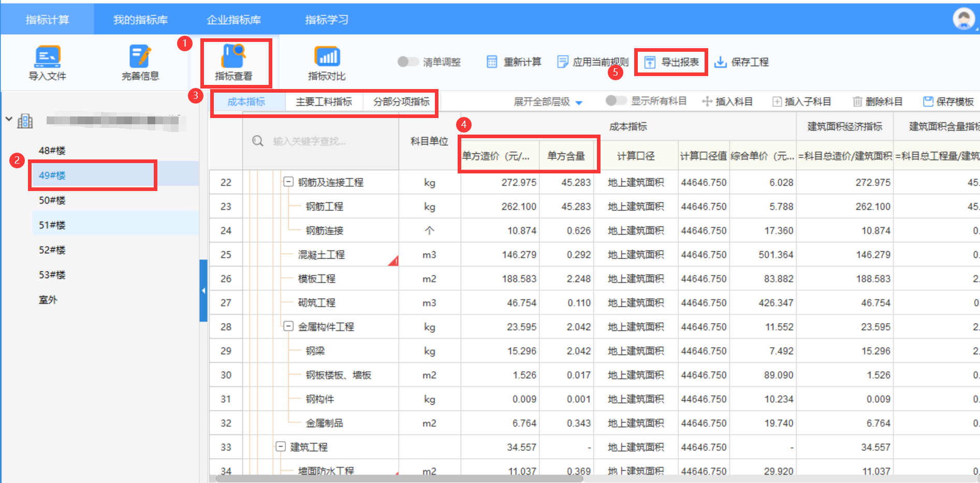Collapse the left panel with blue handle
The width and height of the screenshot is (980, 483).
tap(203, 290)
